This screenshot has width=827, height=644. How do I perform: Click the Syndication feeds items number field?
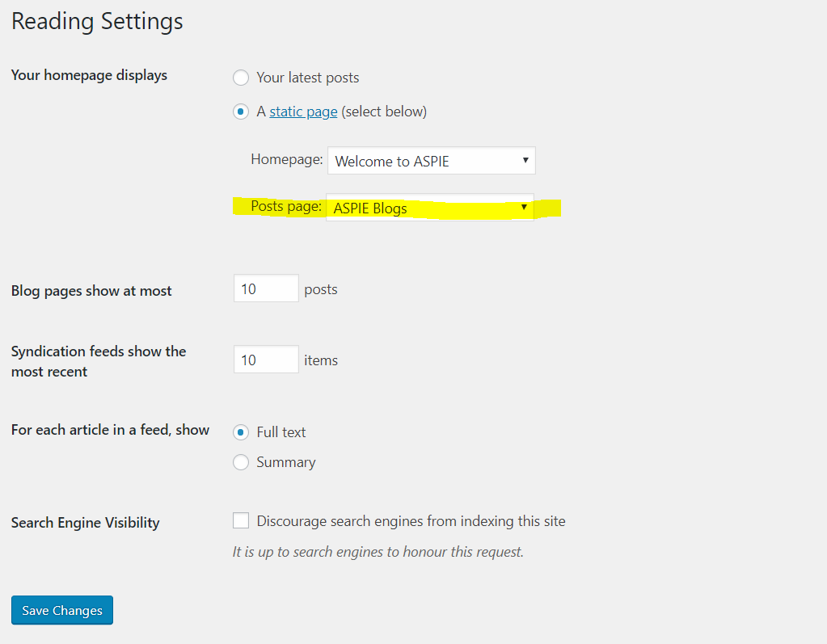(266, 360)
